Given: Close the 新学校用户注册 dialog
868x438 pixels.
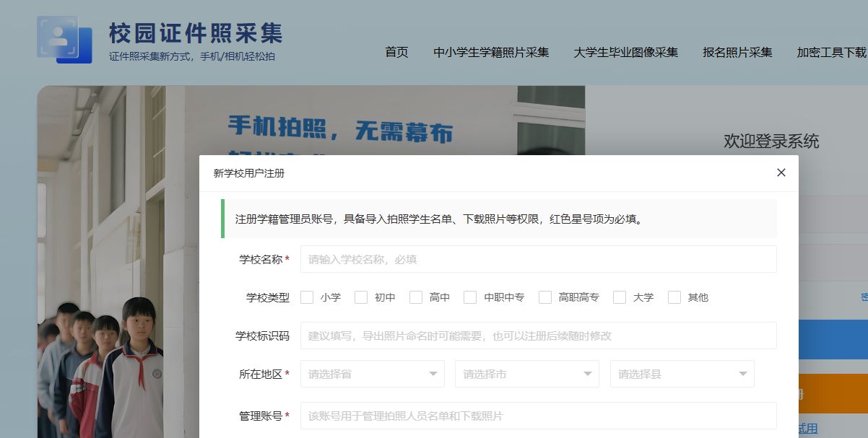Looking at the screenshot, I should pos(781,172).
